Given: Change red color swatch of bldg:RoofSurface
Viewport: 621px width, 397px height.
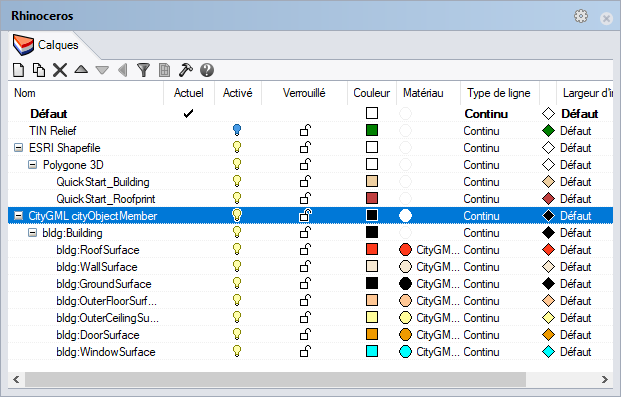Looking at the screenshot, I should tap(372, 249).
